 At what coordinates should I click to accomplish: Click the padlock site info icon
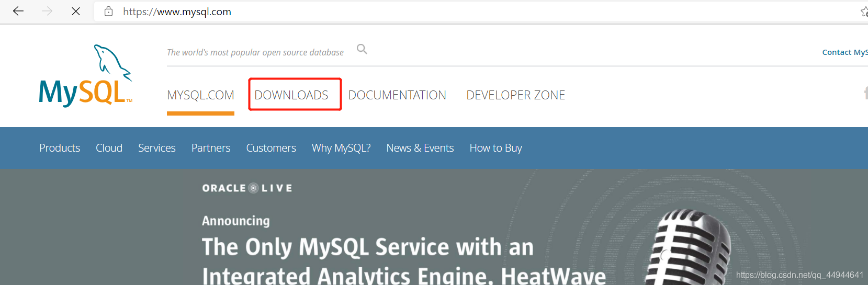click(x=109, y=12)
